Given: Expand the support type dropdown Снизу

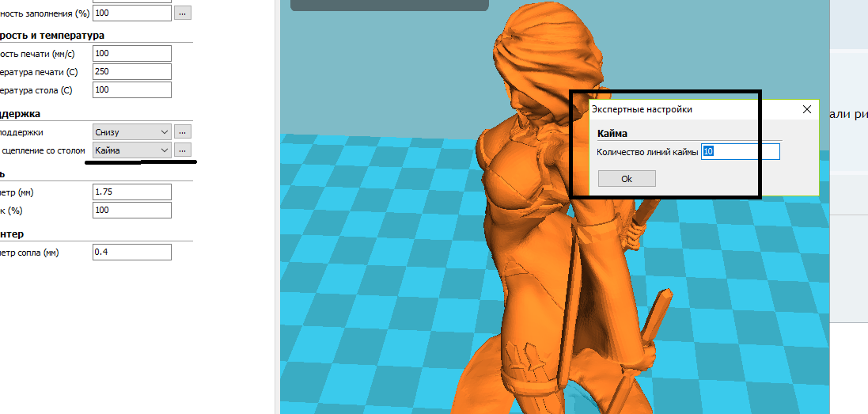Looking at the screenshot, I should (x=131, y=131).
